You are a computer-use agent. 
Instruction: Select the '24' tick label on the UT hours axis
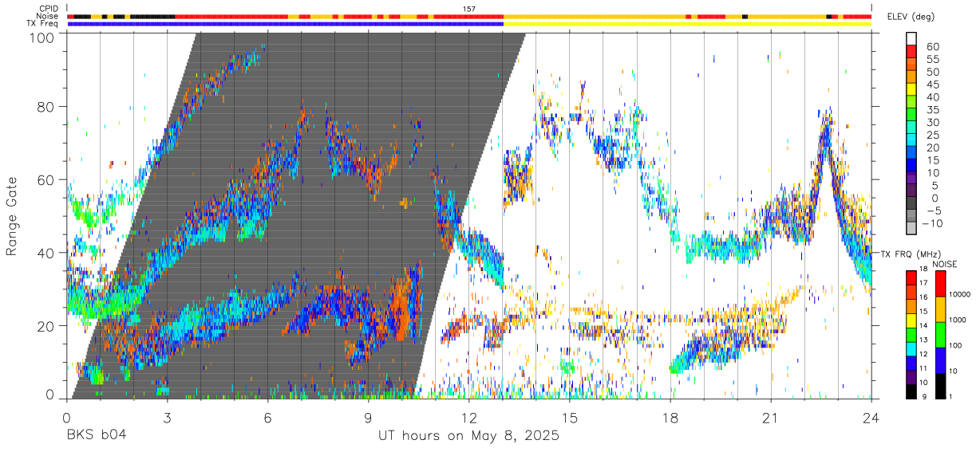871,417
